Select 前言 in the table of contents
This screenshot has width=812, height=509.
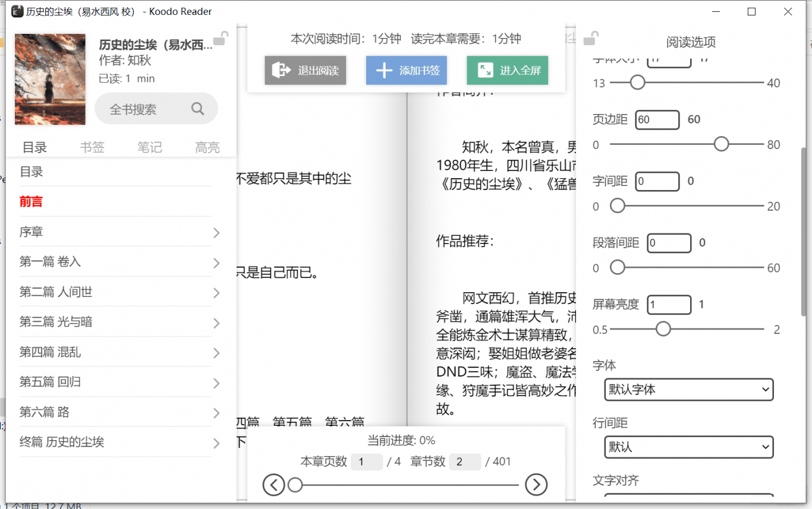coord(31,202)
